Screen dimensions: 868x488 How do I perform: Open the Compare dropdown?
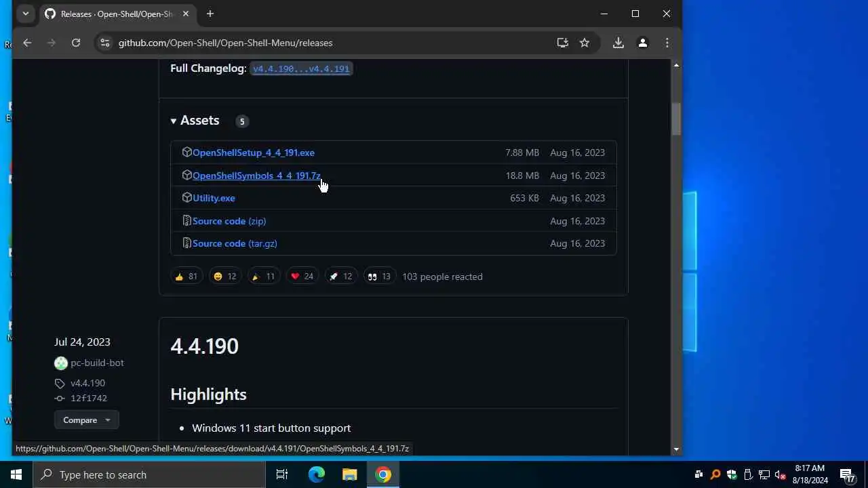(87, 420)
